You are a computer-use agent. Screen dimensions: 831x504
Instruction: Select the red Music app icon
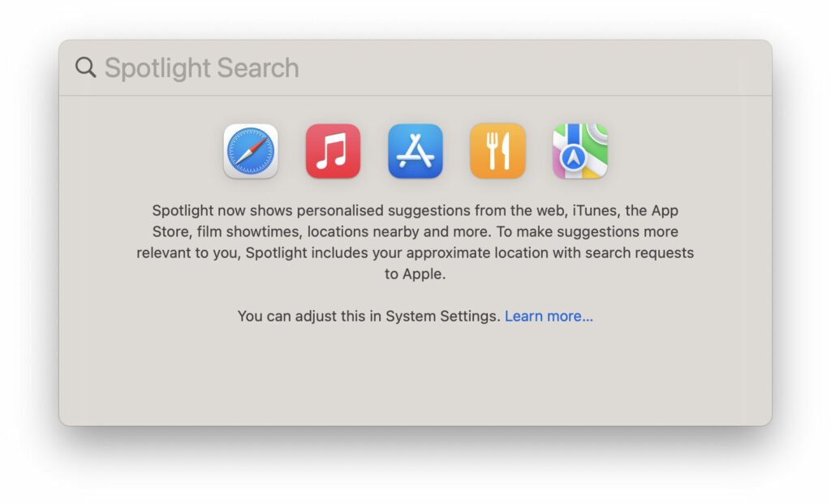click(333, 152)
